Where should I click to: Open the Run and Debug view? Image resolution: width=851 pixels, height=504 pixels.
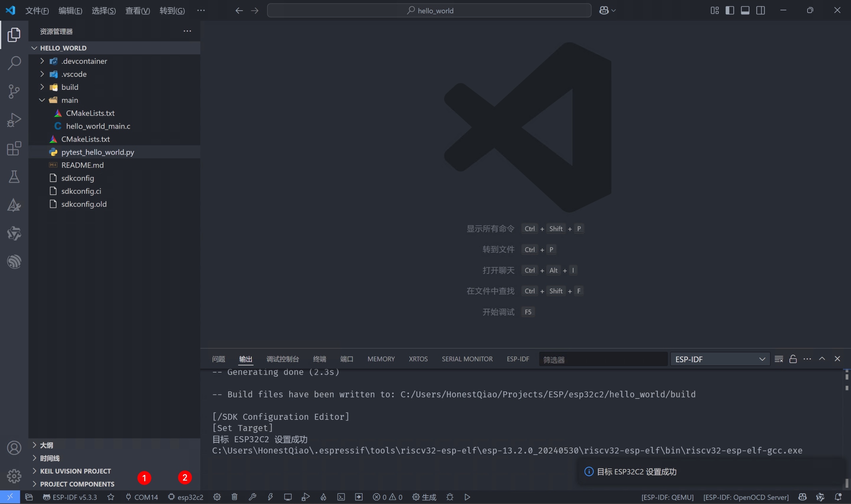pyautogui.click(x=14, y=120)
